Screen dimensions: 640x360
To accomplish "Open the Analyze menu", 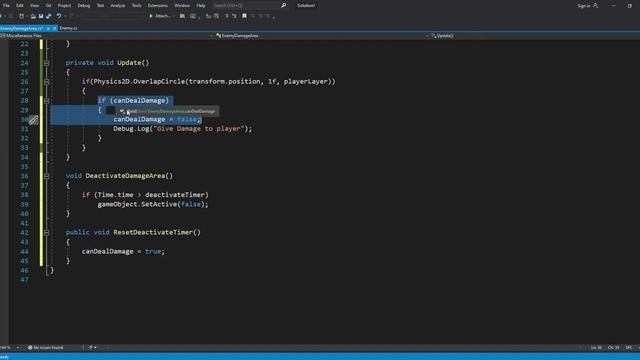I will point(118,6).
